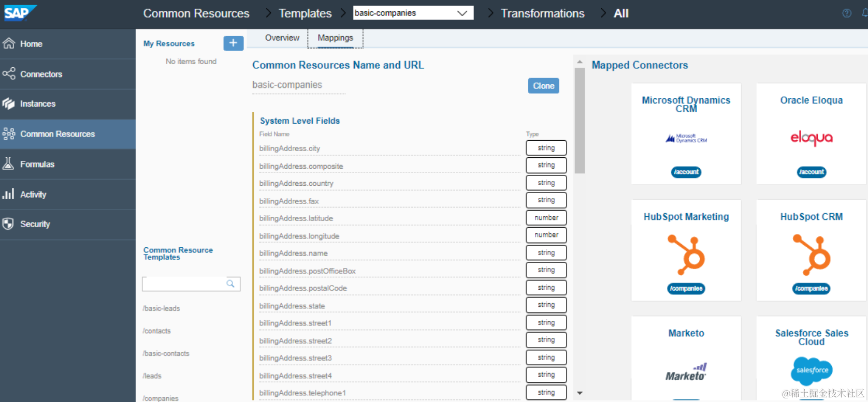Open the Security shield icon

click(x=8, y=224)
